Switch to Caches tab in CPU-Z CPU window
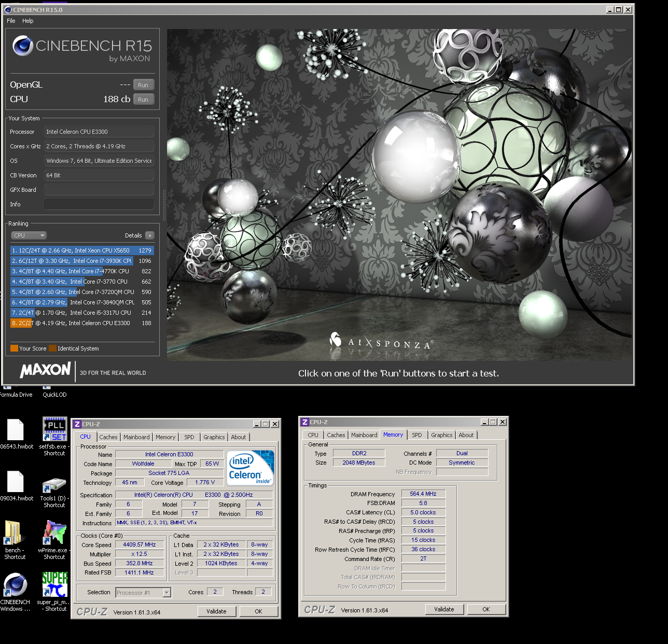 (108, 437)
